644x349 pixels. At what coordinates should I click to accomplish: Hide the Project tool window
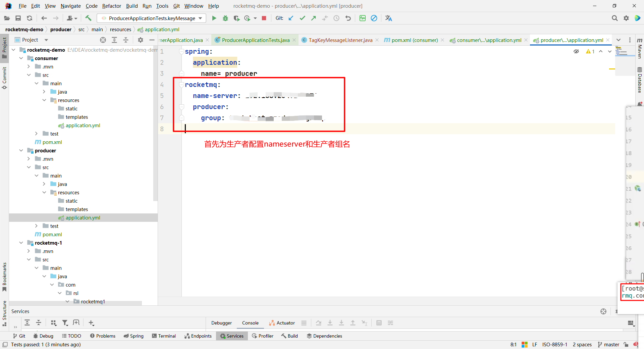pyautogui.click(x=152, y=40)
